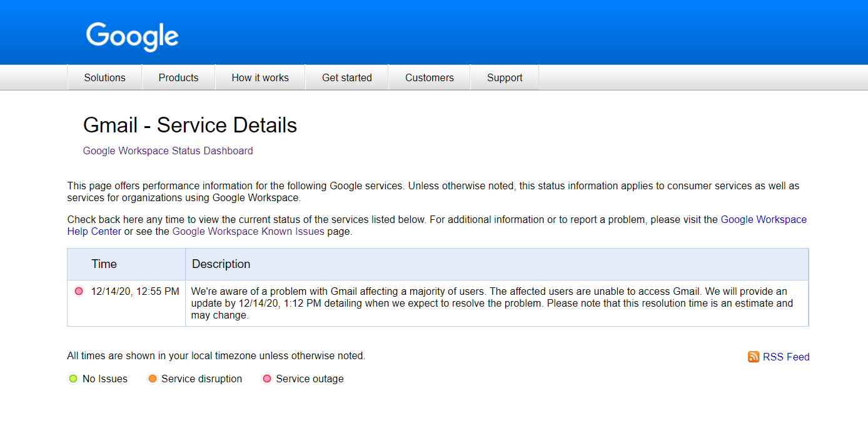This screenshot has height=426, width=868.
Task: Click the paragraph starting "This page offers performance information"
Action: tap(433, 192)
